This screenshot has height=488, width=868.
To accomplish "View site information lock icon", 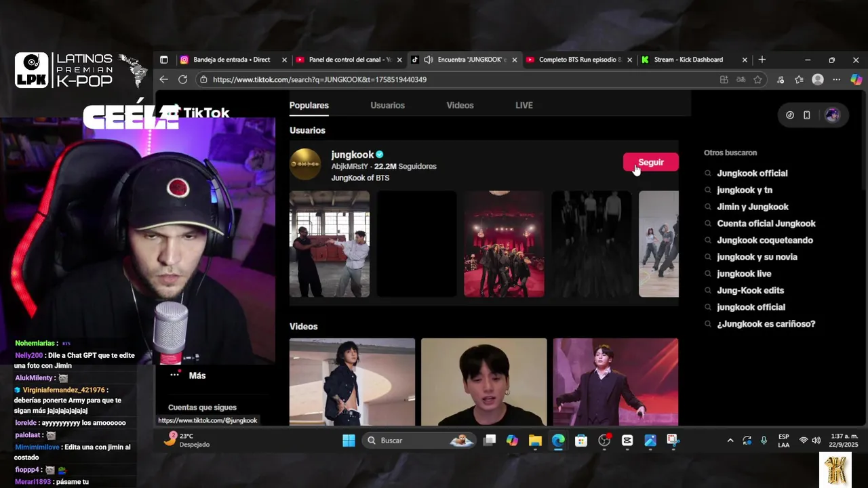I will [x=203, y=79].
